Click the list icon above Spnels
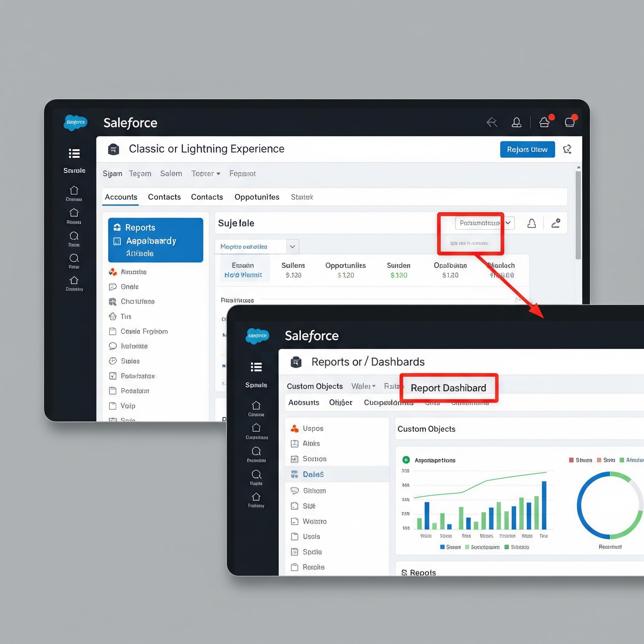The image size is (644, 644). tap(256, 367)
